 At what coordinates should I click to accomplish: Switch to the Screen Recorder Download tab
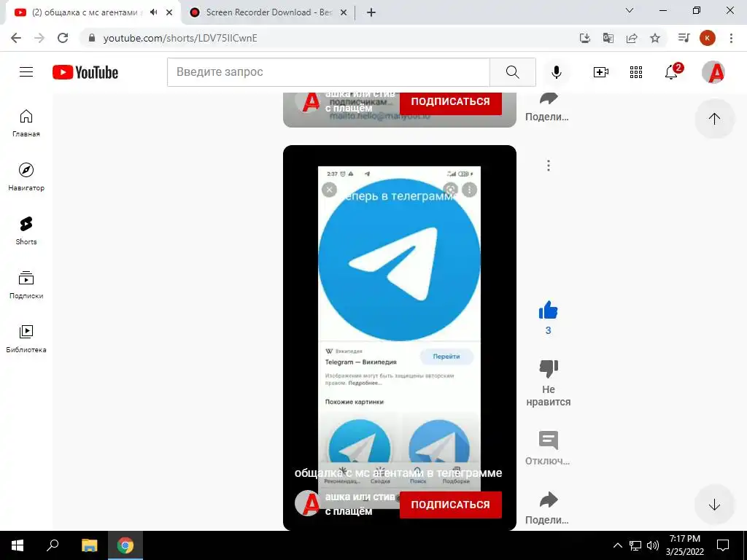[x=269, y=12]
